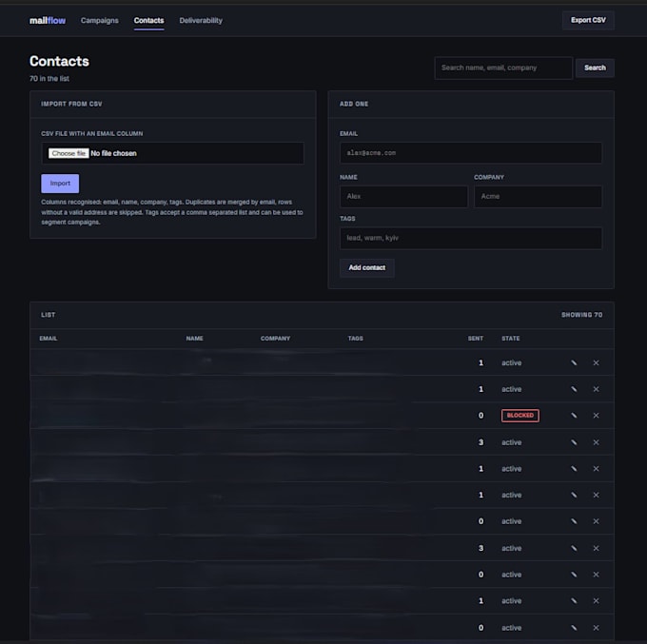Edit the contact directly below the BLOCKED row
Viewport: 647px width, 644px height.
[574, 442]
